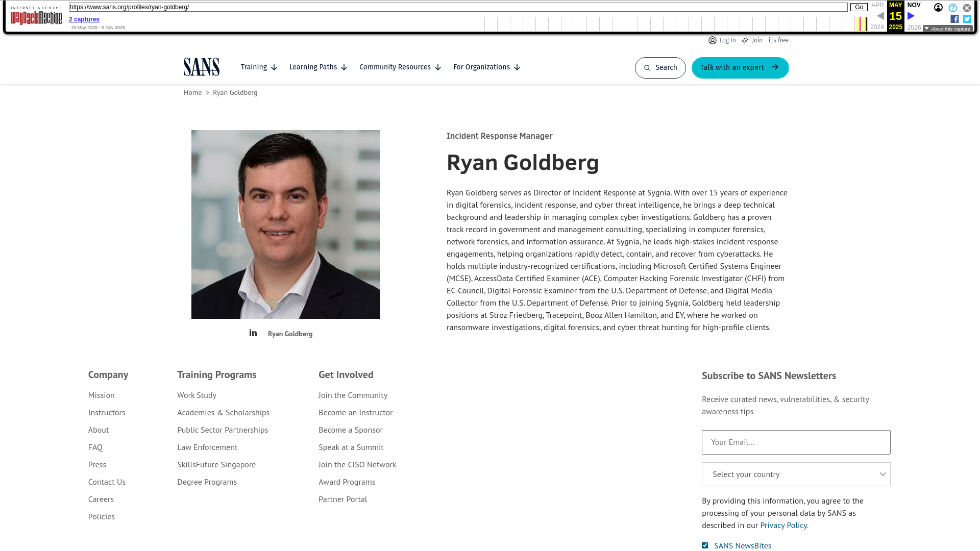
Task: Open the Privacy Policy link
Action: pos(783,524)
